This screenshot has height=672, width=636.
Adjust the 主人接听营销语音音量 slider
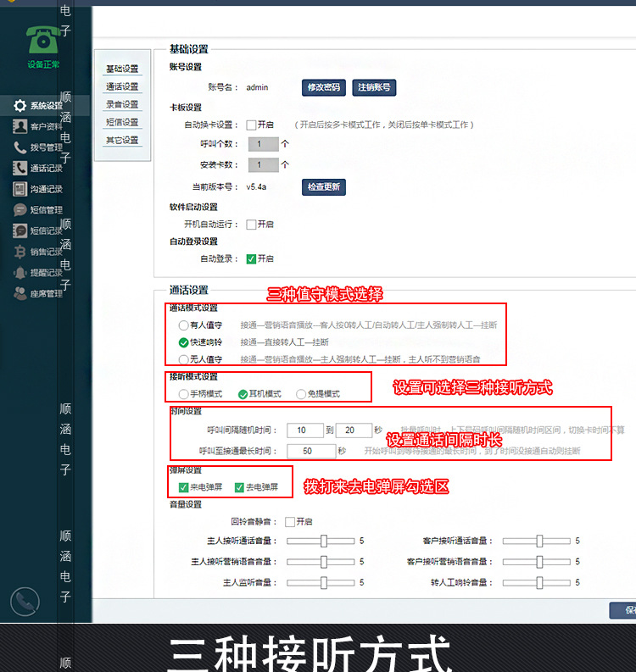(321, 562)
